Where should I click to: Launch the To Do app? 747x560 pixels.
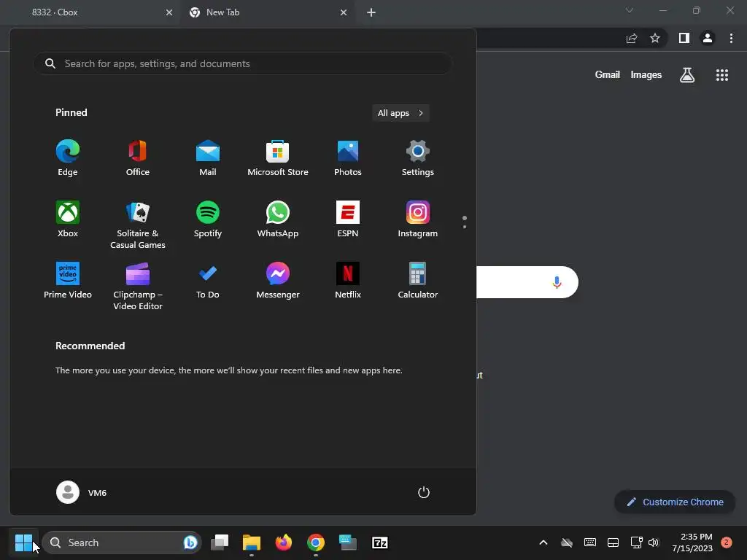208,281
